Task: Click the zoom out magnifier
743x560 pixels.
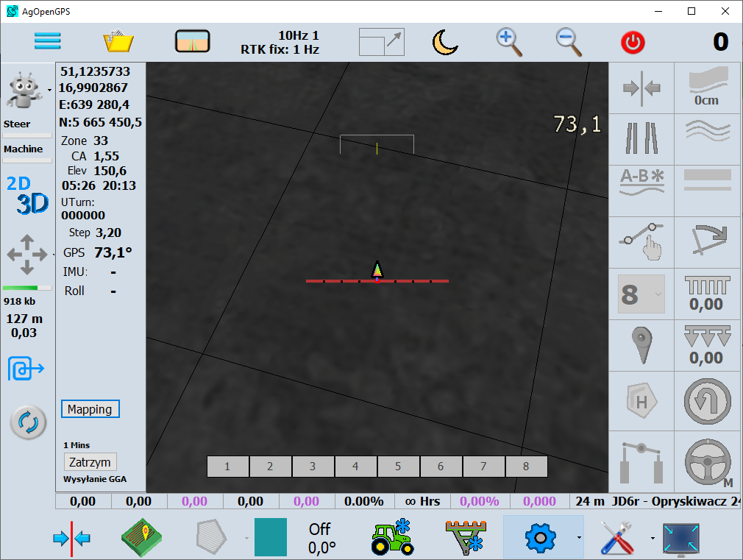Action: [569, 42]
